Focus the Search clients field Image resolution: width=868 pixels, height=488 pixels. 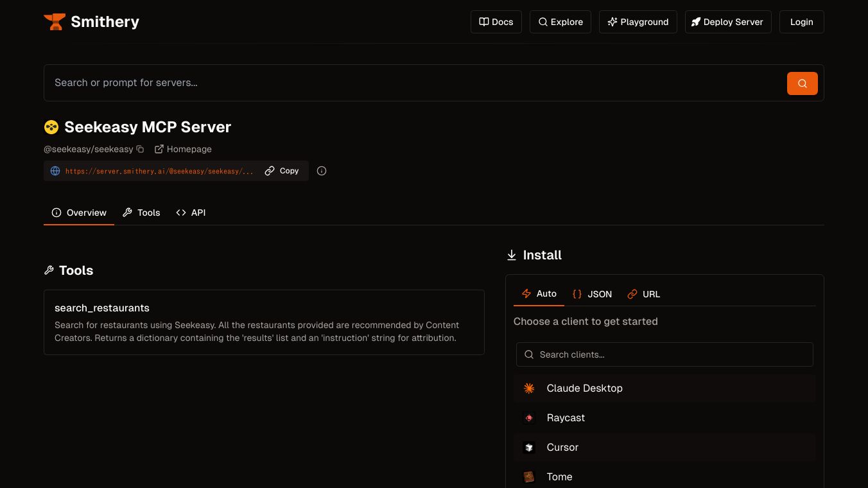[664, 354]
